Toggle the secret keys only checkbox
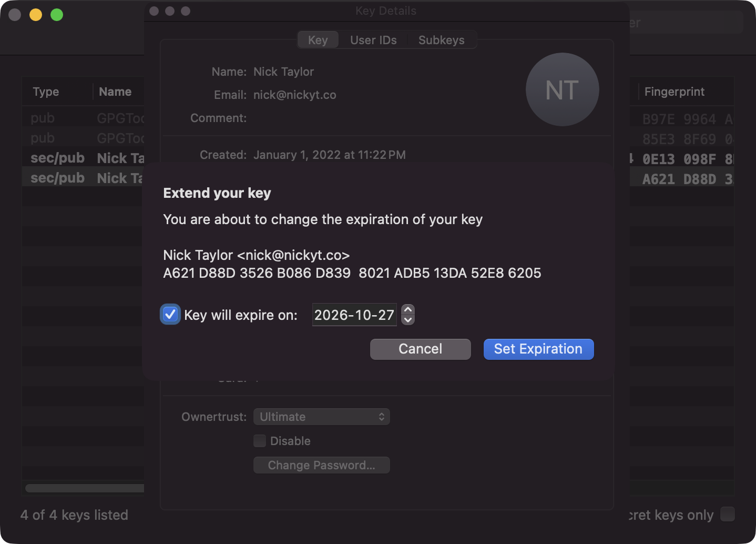The image size is (756, 544). [x=728, y=514]
